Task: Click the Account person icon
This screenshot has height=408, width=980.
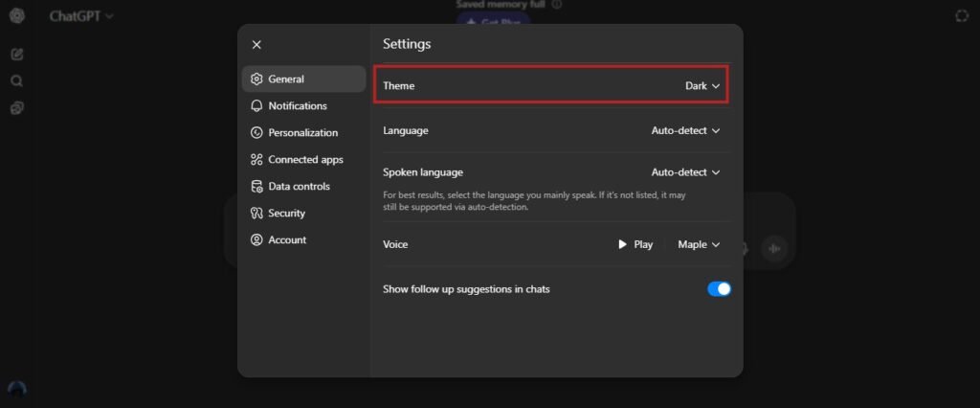Action: click(256, 239)
